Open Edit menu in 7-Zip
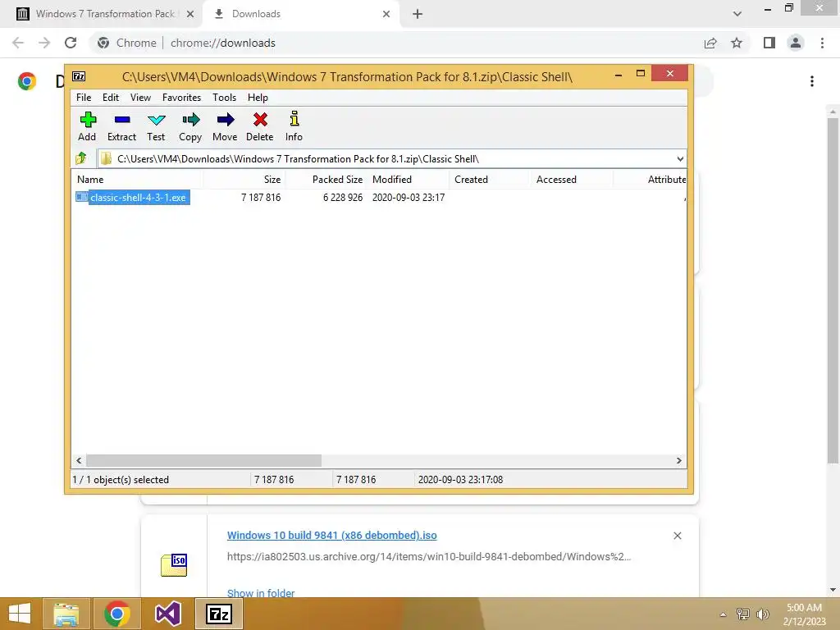This screenshot has height=630, width=840. click(x=111, y=98)
